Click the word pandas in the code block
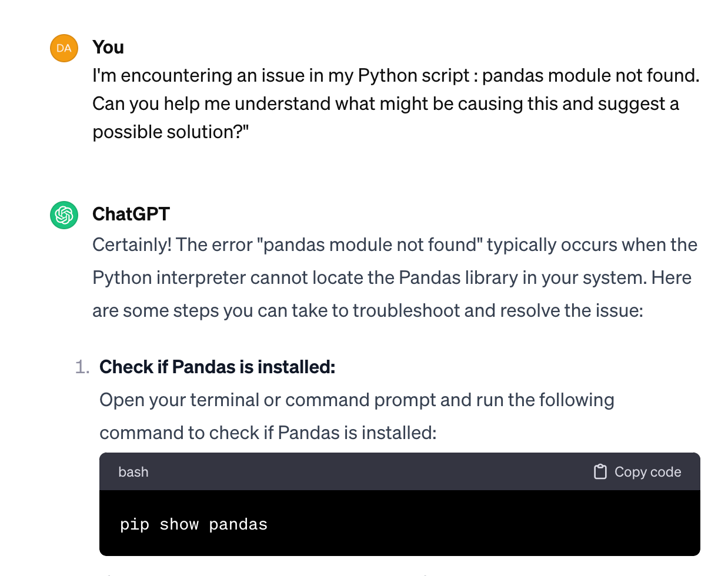728x576 pixels. click(238, 524)
